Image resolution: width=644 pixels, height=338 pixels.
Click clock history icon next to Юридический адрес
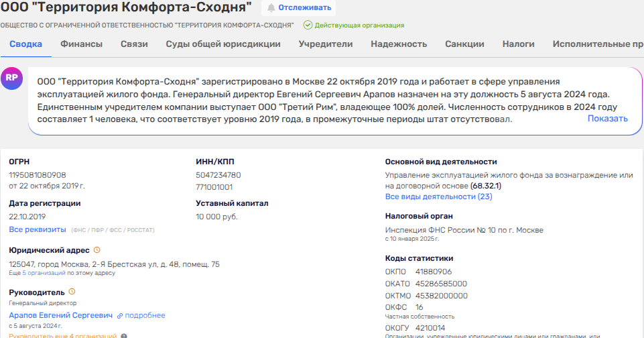[96, 250]
